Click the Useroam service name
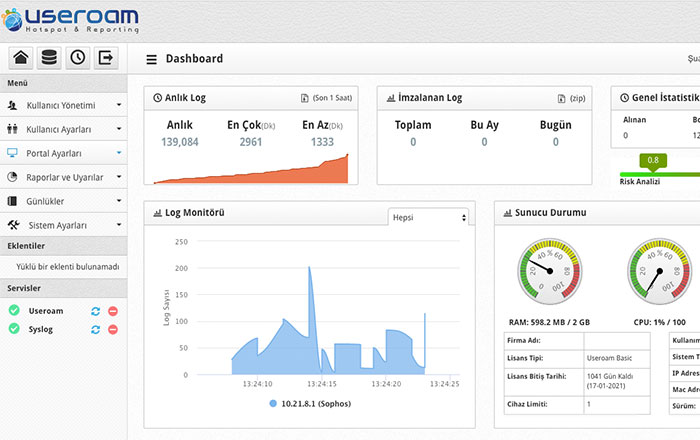Screen dimensions: 700x440 (x=46, y=311)
